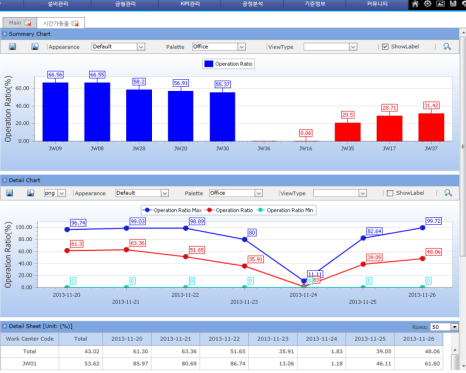The height and width of the screenshot is (373, 466).
Task: Open the settings gear icon in top bar
Action: pyautogui.click(x=428, y=4)
